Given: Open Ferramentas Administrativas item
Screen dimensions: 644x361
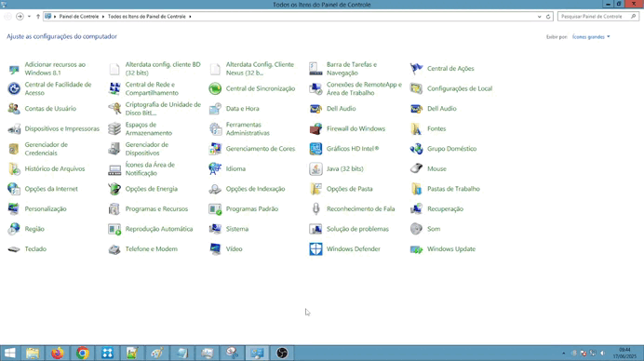Looking at the screenshot, I should pyautogui.click(x=248, y=129).
